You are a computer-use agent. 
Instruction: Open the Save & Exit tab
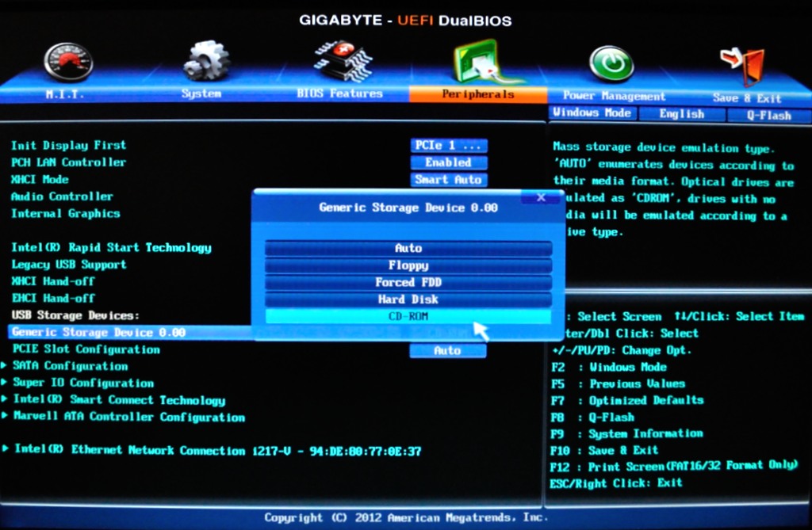coord(747,97)
